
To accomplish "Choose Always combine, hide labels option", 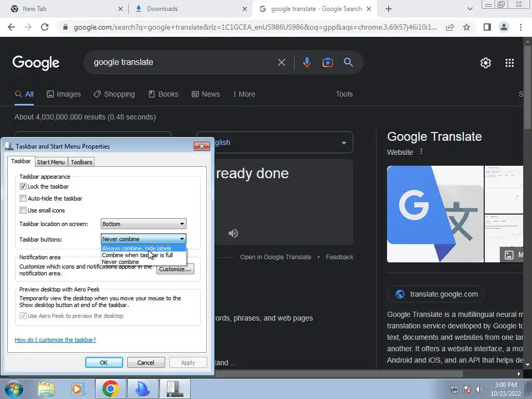I will pyautogui.click(x=143, y=248).
